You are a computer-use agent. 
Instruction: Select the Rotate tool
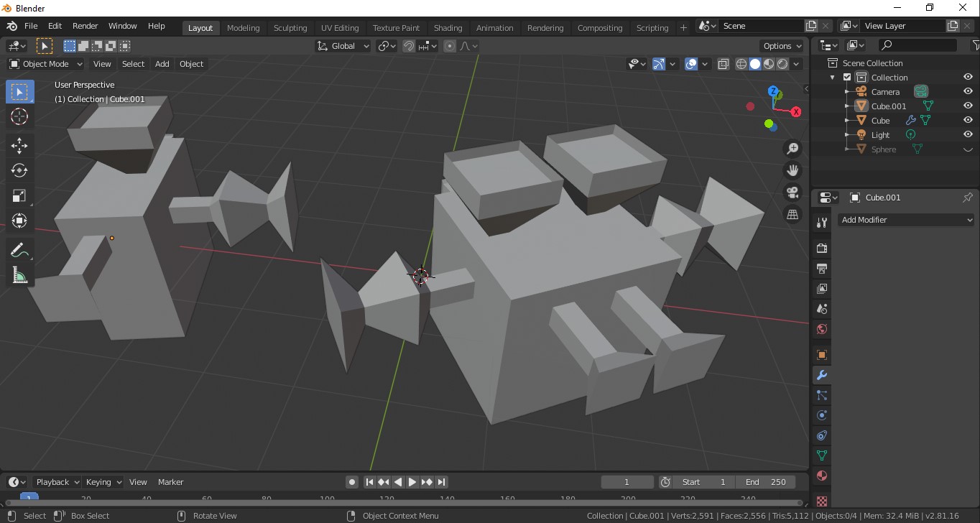(19, 170)
